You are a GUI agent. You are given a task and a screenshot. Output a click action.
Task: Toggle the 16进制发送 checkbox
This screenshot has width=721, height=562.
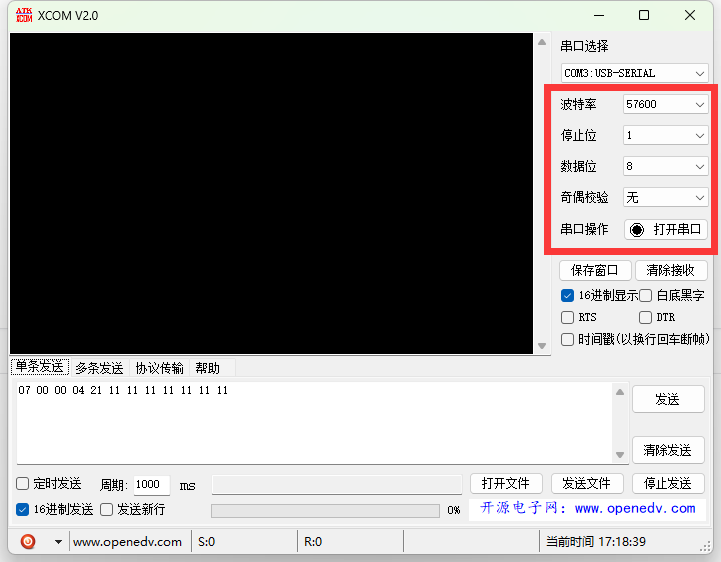point(23,509)
